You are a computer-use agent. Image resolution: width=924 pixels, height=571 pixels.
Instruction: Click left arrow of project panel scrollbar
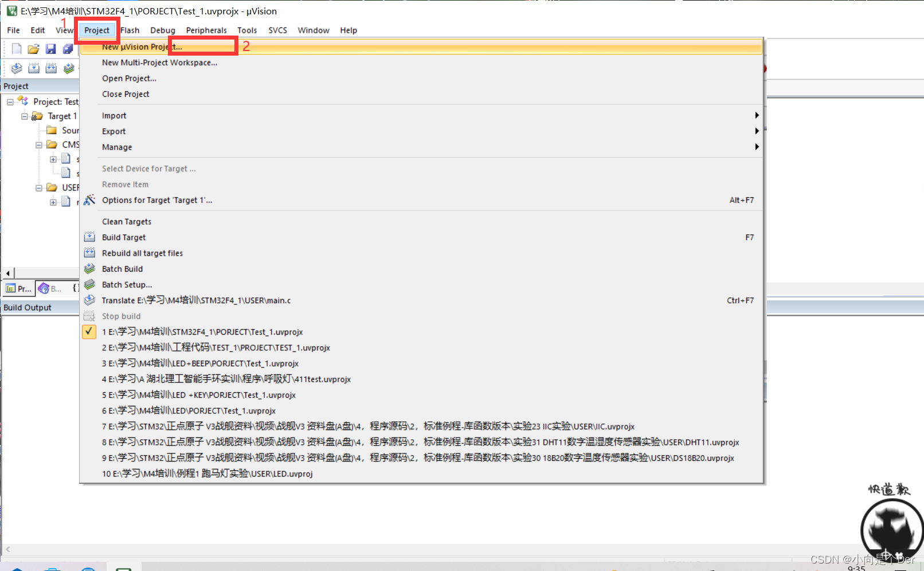coord(8,273)
